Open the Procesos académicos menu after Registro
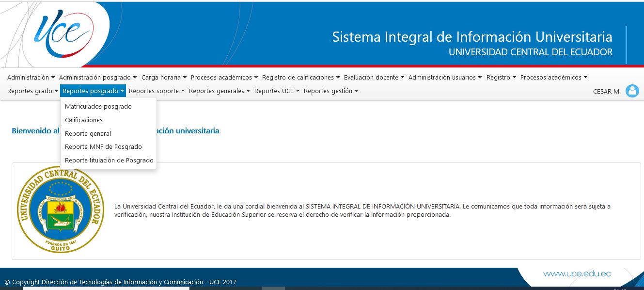 [554, 77]
